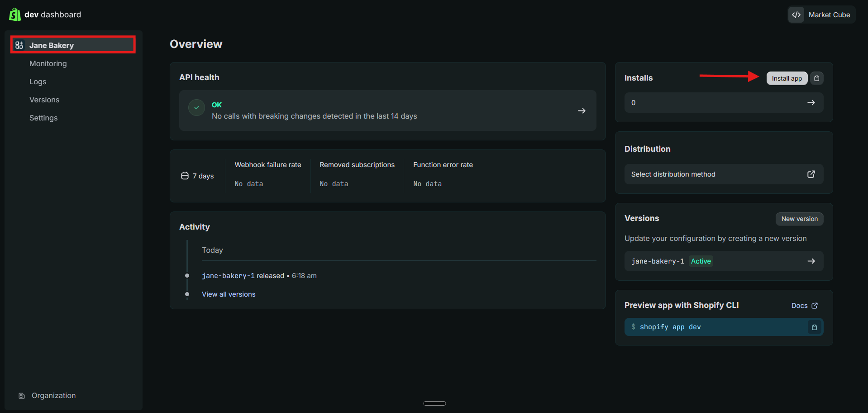The image size is (868, 413).
Task: Click the Organization building icon
Action: (x=21, y=396)
